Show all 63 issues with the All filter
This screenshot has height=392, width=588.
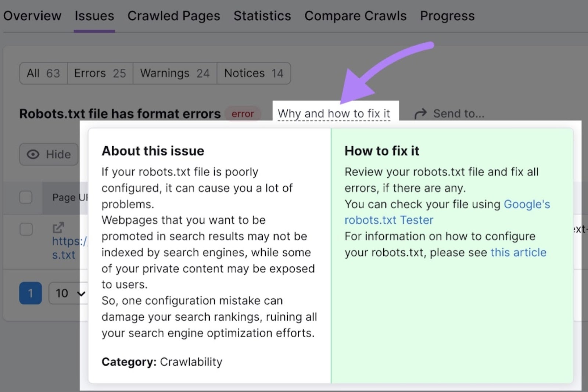tap(43, 73)
